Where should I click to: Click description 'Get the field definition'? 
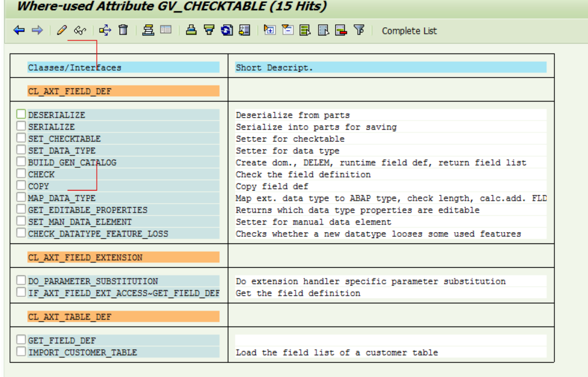tap(298, 293)
